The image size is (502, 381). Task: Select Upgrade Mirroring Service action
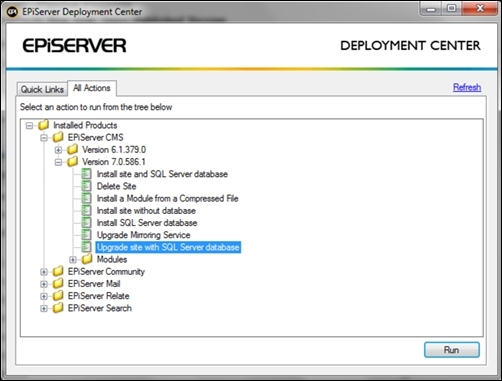[x=143, y=235]
